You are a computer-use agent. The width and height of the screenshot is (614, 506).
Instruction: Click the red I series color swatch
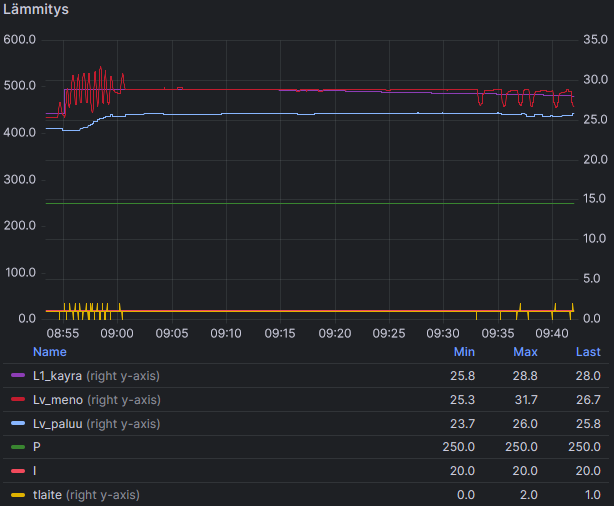point(18,471)
